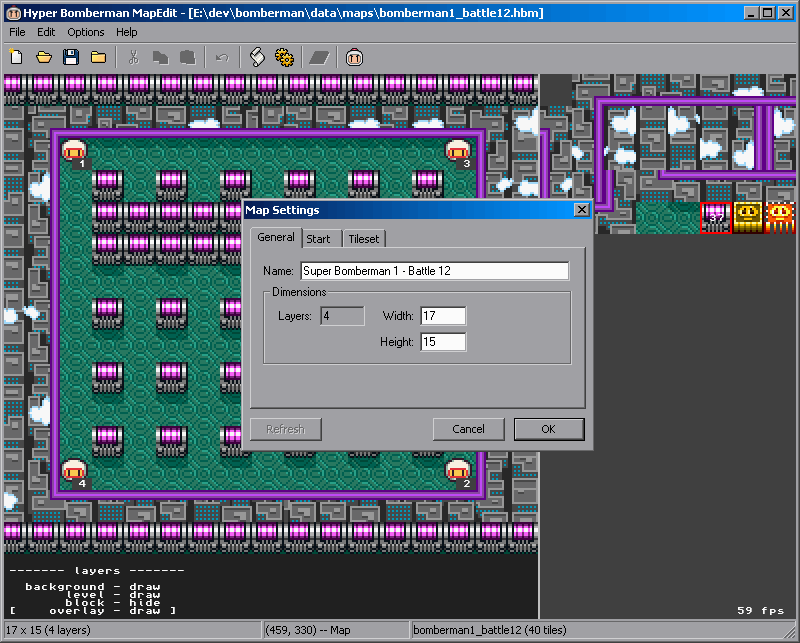Image resolution: width=800 pixels, height=643 pixels.
Task: Click the paper scroll toolbar icon
Action: click(257, 58)
